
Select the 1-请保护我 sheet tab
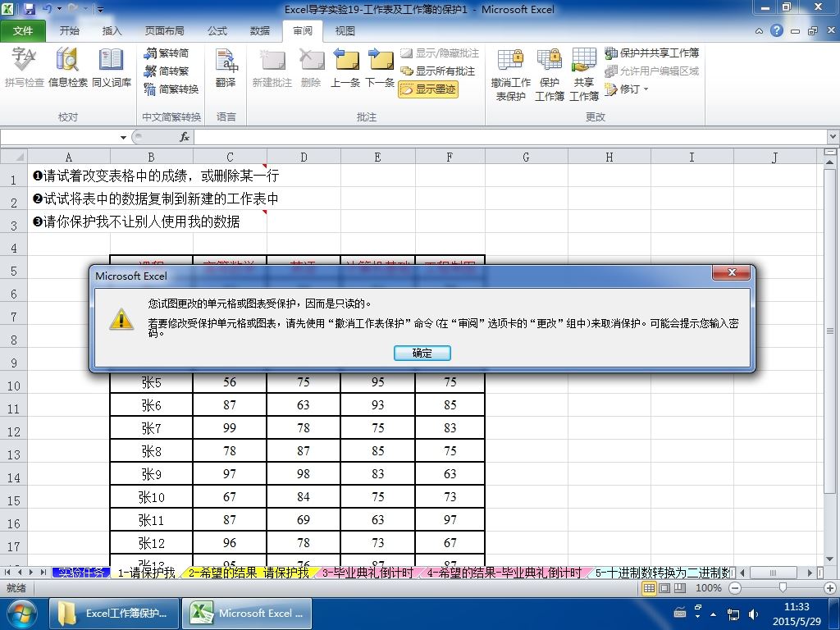tap(146, 573)
